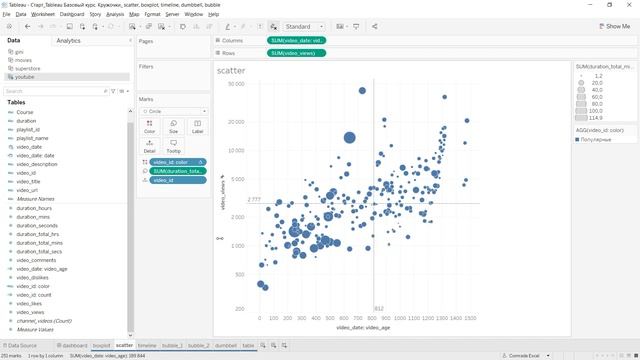Select the superstore data source
This screenshot has width=640, height=360.
(28, 69)
